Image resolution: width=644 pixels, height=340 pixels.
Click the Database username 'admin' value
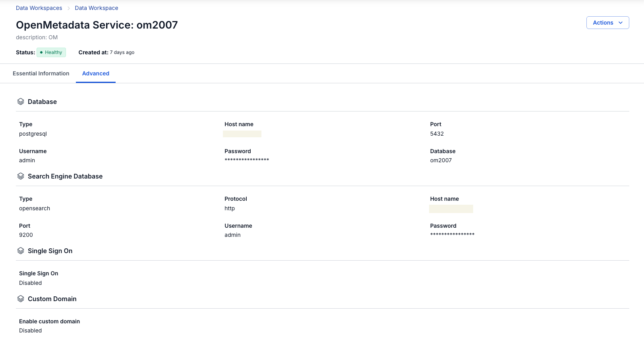click(27, 160)
